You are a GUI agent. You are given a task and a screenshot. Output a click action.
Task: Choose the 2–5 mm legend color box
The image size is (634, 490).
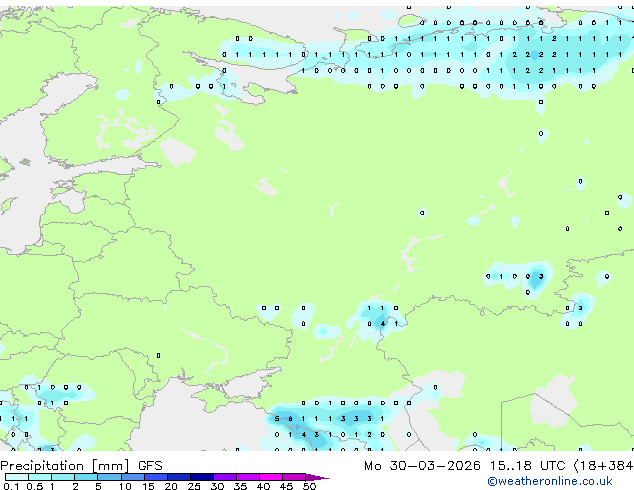click(x=86, y=477)
